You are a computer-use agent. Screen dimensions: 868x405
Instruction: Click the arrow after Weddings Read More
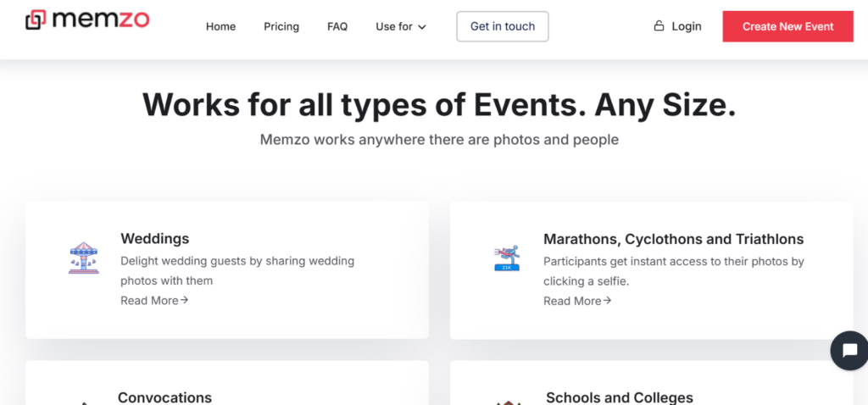pos(185,300)
